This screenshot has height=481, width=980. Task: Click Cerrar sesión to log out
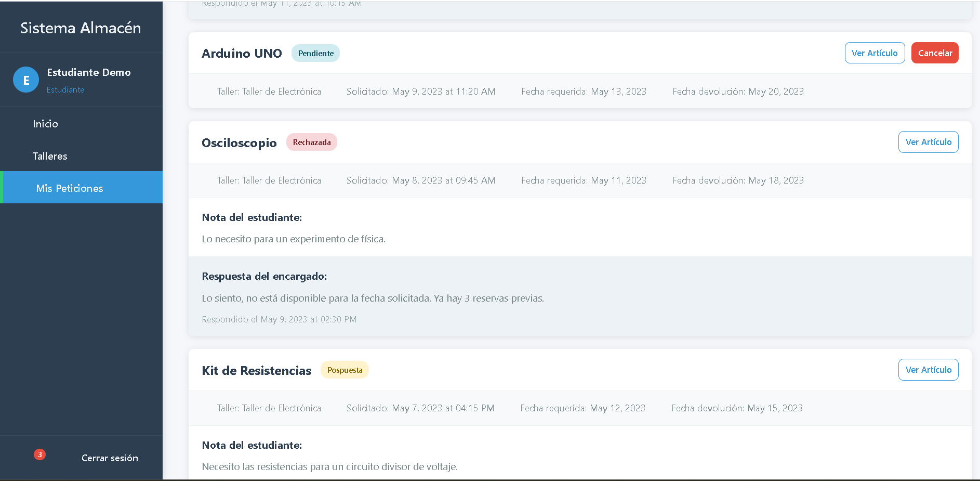pyautogui.click(x=110, y=458)
